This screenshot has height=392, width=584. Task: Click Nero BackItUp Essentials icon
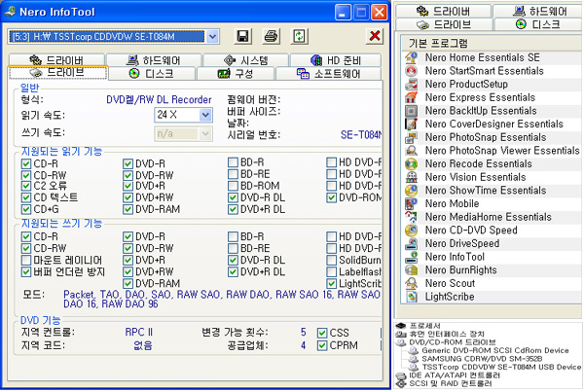411,111
